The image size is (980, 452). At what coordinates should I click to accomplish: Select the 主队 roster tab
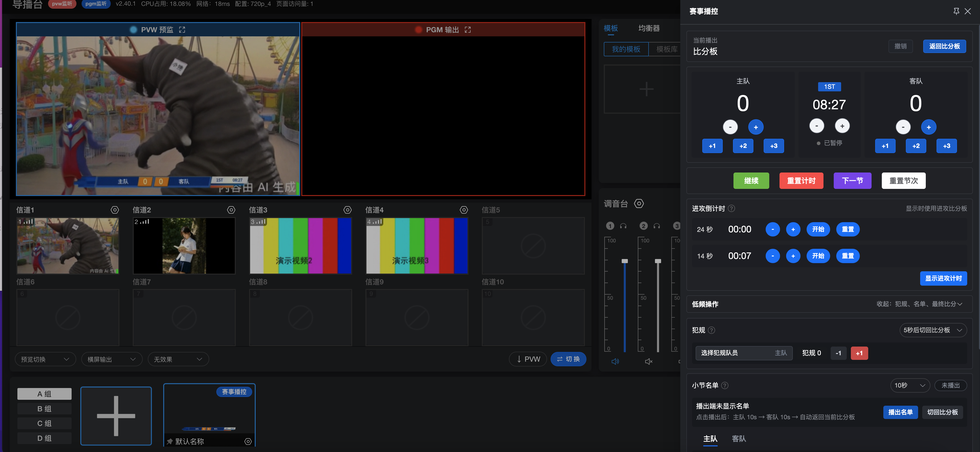coord(710,439)
